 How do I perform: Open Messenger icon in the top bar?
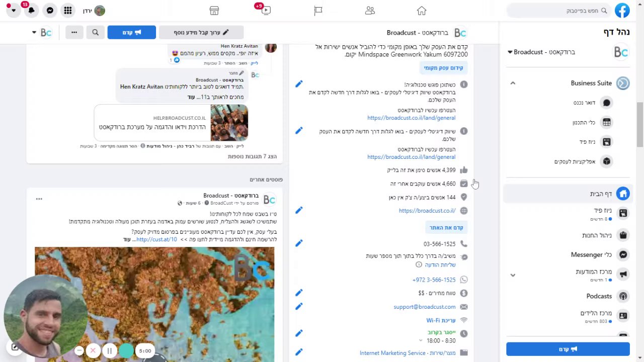pyautogui.click(x=50, y=11)
